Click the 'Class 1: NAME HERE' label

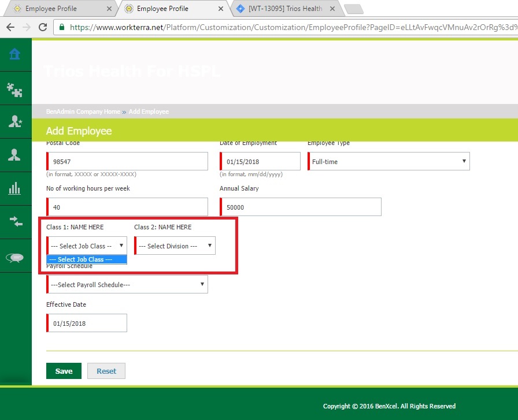[x=75, y=227]
